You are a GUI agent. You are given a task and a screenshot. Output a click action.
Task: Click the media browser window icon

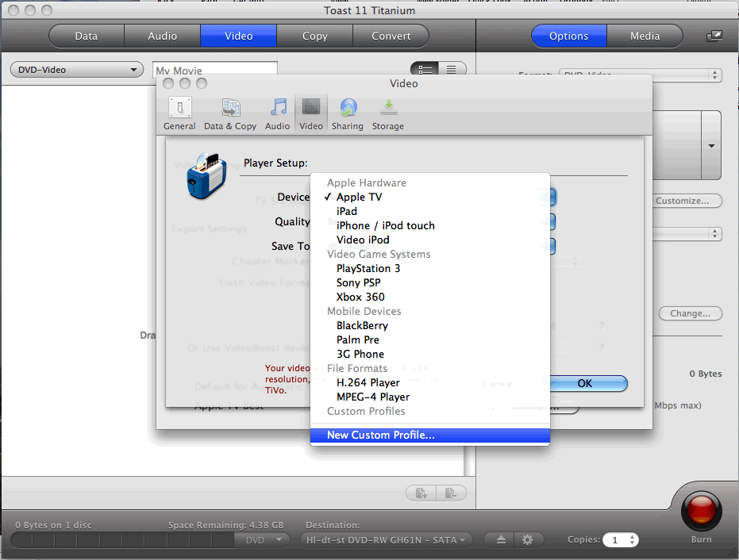click(x=714, y=36)
